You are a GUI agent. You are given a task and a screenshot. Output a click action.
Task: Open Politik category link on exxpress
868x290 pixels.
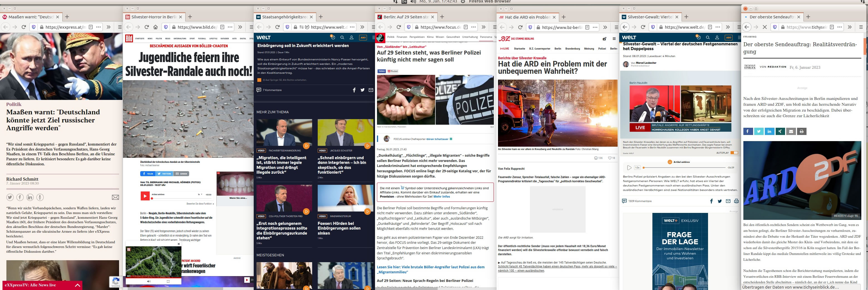tap(14, 104)
